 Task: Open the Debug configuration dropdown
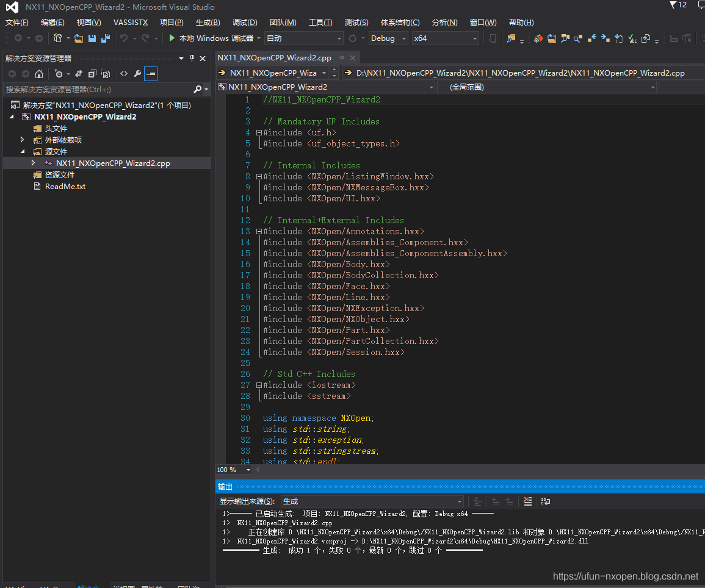click(388, 38)
